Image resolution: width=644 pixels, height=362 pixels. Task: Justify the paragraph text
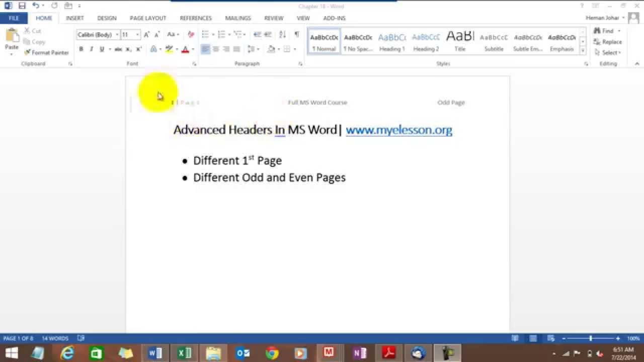coord(236,49)
